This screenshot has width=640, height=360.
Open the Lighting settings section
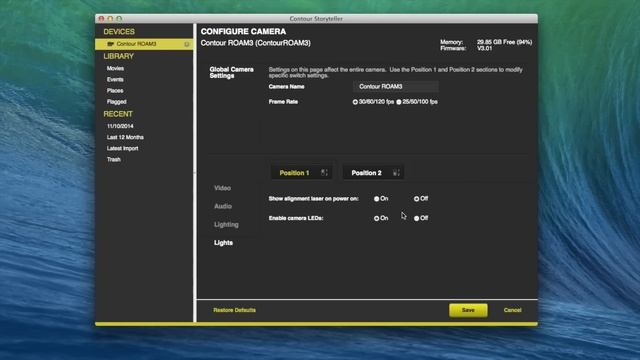(x=226, y=224)
